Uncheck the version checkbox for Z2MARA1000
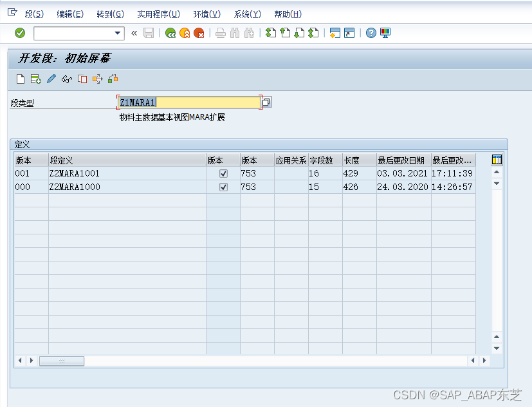 (222, 187)
